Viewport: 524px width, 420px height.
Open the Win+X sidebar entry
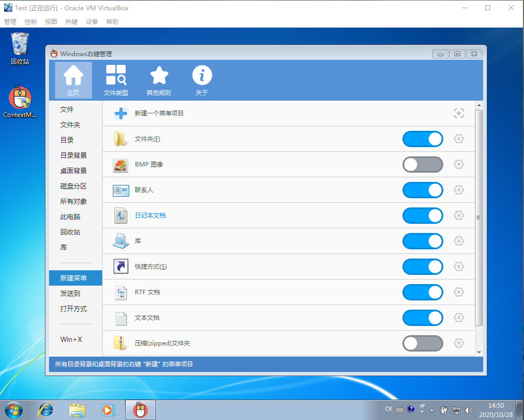pyautogui.click(x=71, y=339)
